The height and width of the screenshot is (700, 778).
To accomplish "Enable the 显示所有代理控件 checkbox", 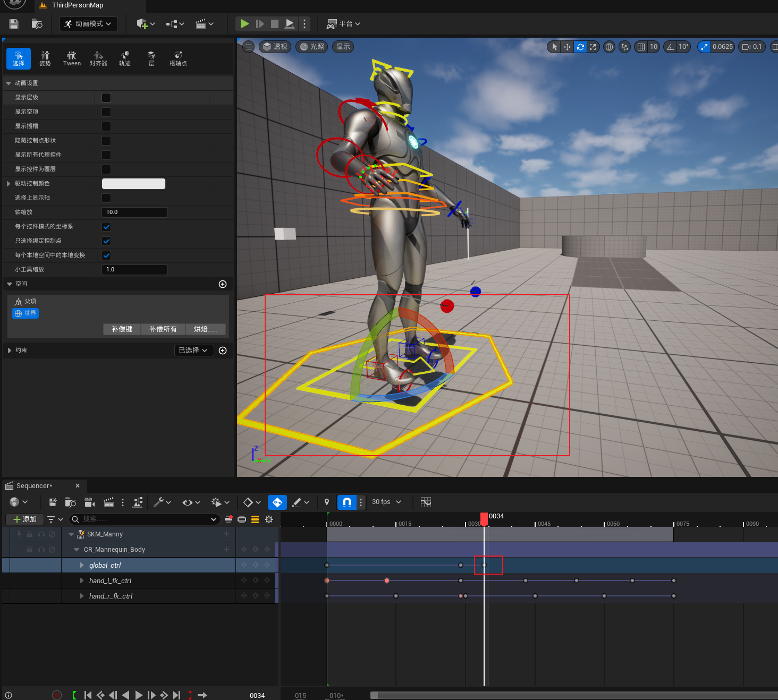I will pyautogui.click(x=106, y=155).
